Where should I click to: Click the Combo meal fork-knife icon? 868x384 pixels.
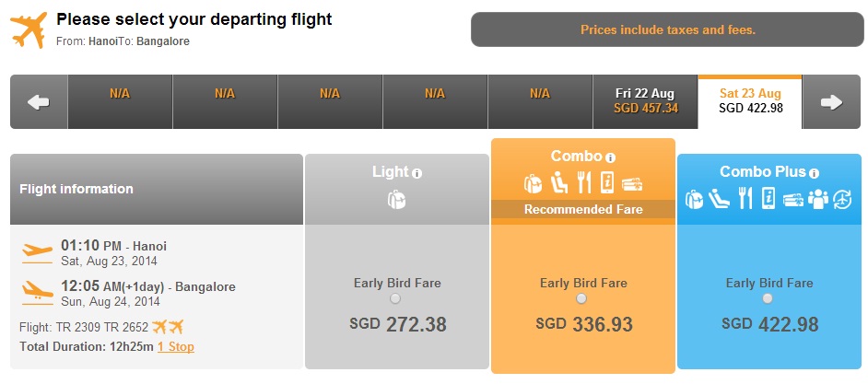[x=584, y=183]
